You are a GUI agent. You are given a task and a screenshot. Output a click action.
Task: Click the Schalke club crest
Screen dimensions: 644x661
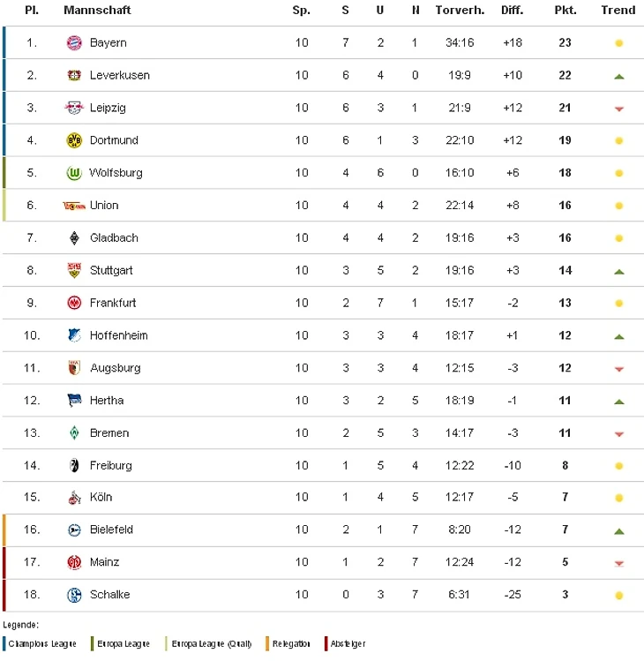pyautogui.click(x=74, y=595)
